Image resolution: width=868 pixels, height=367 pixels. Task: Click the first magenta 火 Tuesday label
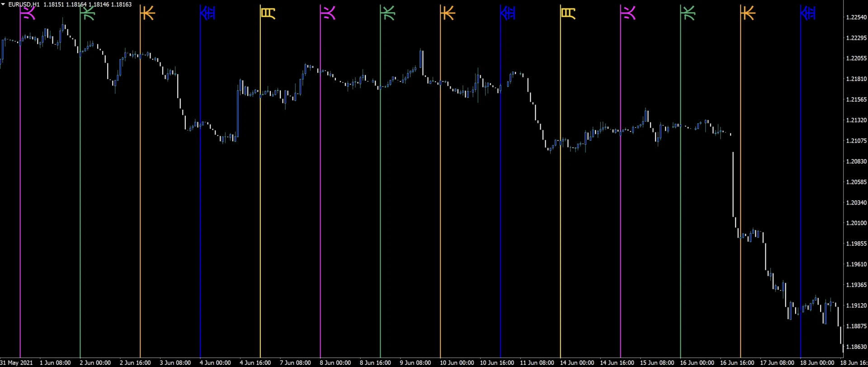[x=28, y=13]
